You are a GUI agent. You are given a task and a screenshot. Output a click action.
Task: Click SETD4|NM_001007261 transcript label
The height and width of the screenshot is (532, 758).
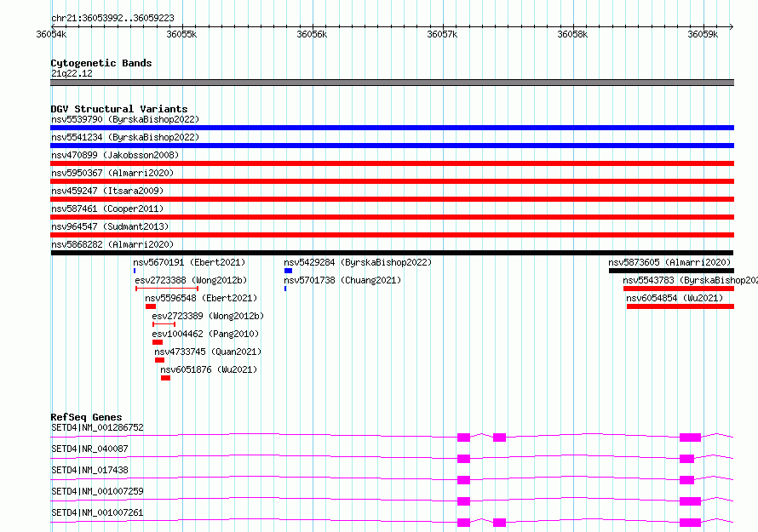(97, 512)
